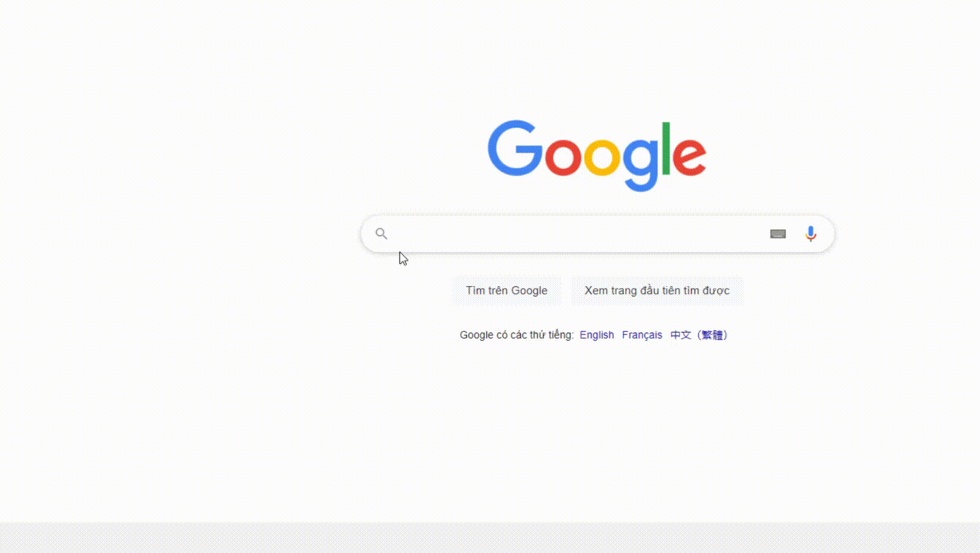Click the magnifying glass search icon
980x553 pixels.
click(x=381, y=234)
